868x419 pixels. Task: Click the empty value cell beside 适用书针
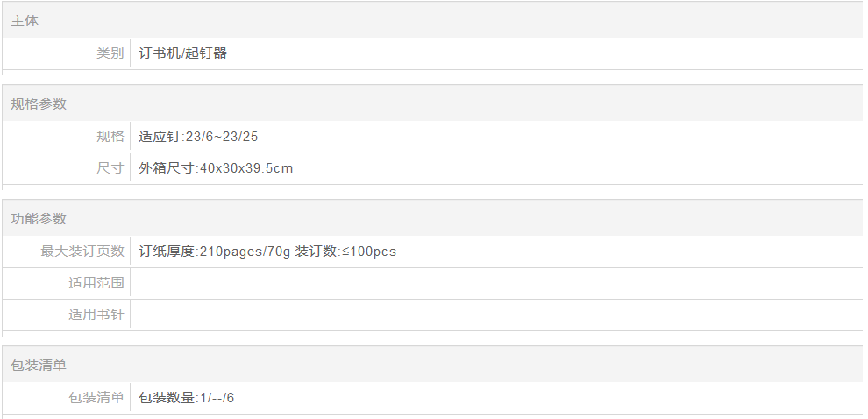[x=491, y=315]
